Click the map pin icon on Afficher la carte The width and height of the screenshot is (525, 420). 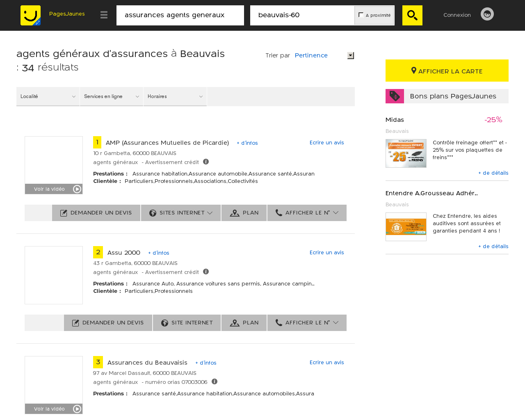click(x=414, y=71)
